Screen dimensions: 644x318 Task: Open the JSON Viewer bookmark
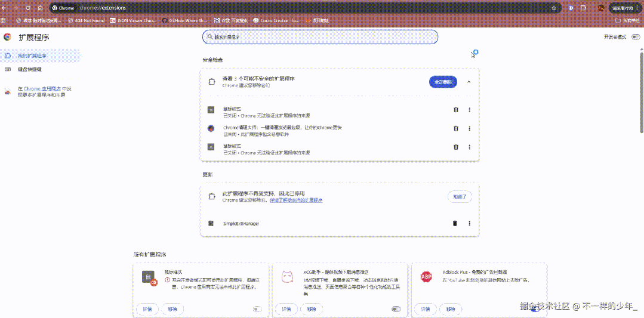[134, 20]
